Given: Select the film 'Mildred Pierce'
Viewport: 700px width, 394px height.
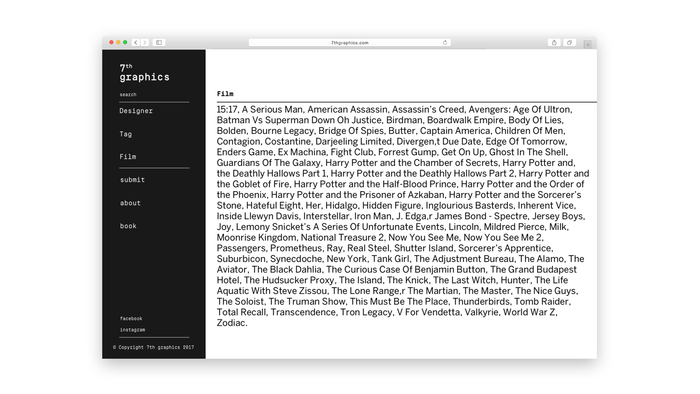Looking at the screenshot, I should point(513,227).
